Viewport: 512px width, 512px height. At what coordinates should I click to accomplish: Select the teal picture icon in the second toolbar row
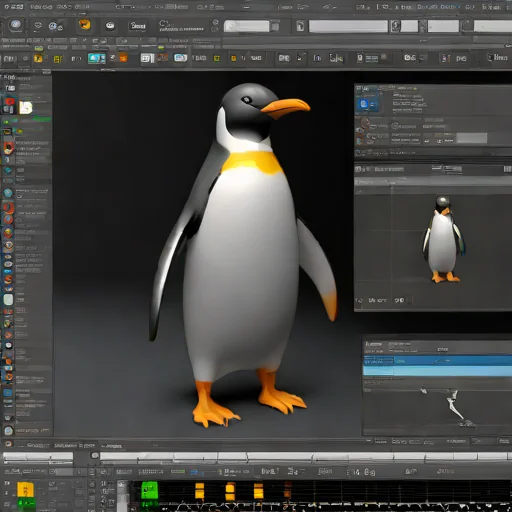point(97,58)
